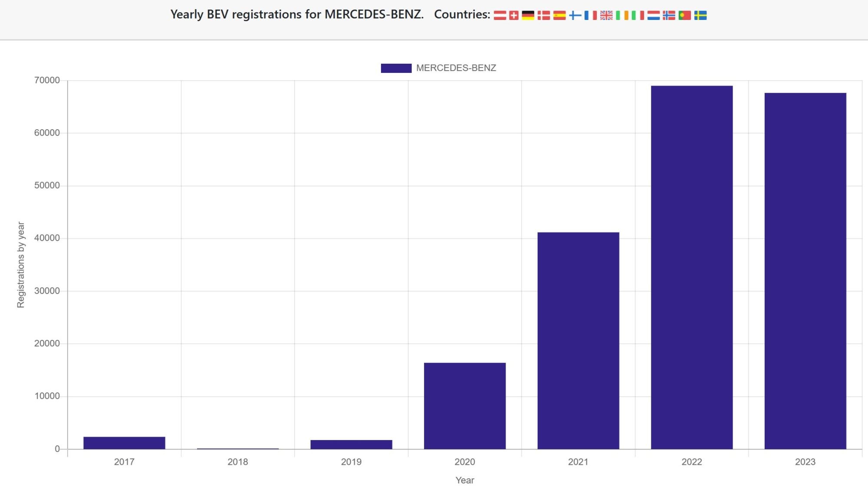Click the MERCEDES-BENZ legend color swatch

coord(396,68)
